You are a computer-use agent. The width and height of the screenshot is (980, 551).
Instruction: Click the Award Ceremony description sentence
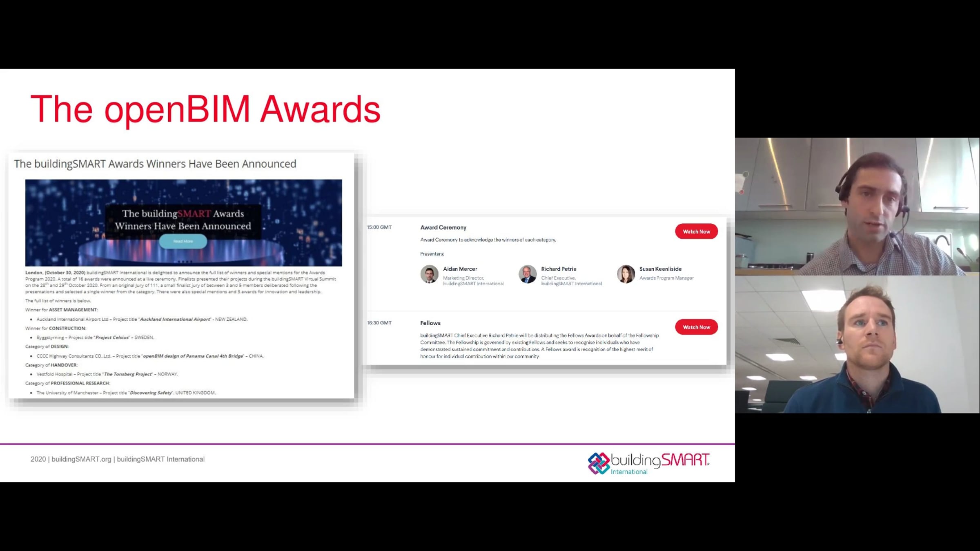pos(488,240)
